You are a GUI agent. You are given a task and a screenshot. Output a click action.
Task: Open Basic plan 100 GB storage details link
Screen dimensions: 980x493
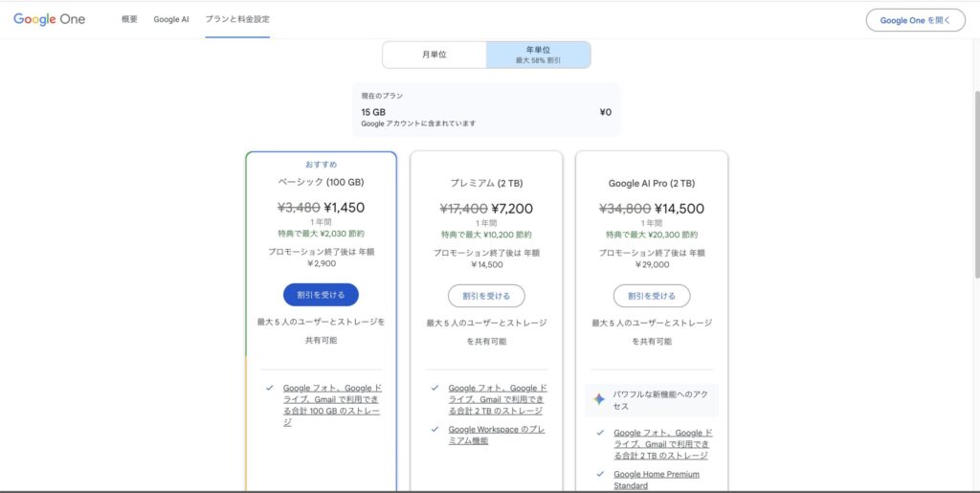[x=332, y=404]
